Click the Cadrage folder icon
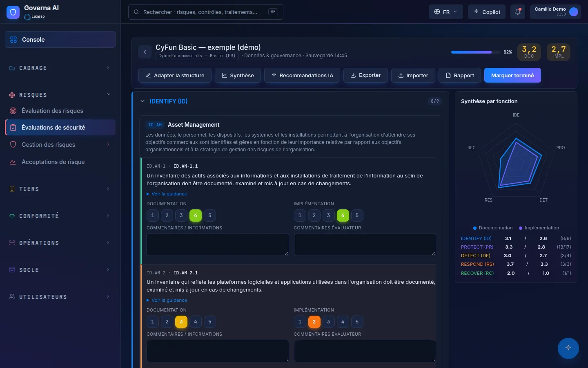Image resolution: width=588 pixels, height=368 pixels. (x=12, y=68)
